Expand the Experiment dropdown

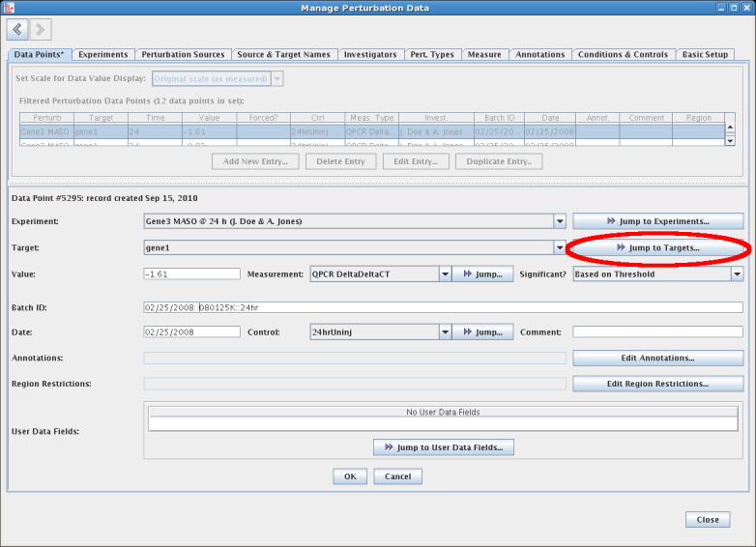559,221
